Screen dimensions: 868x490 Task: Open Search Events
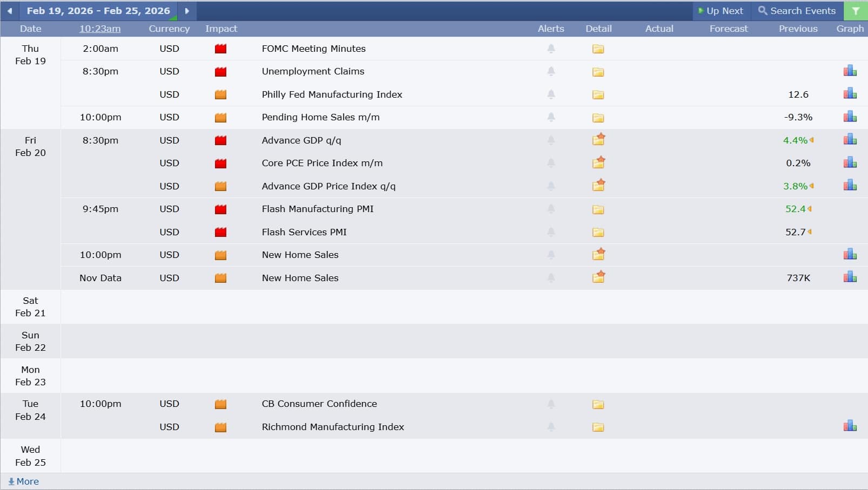[x=797, y=11]
